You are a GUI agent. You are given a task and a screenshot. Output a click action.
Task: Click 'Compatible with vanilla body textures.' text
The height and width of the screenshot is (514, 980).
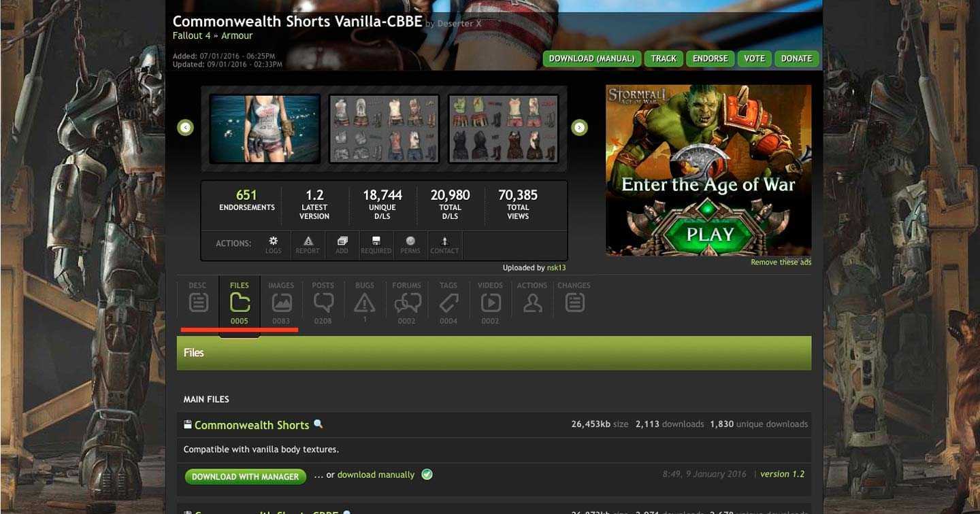point(261,449)
